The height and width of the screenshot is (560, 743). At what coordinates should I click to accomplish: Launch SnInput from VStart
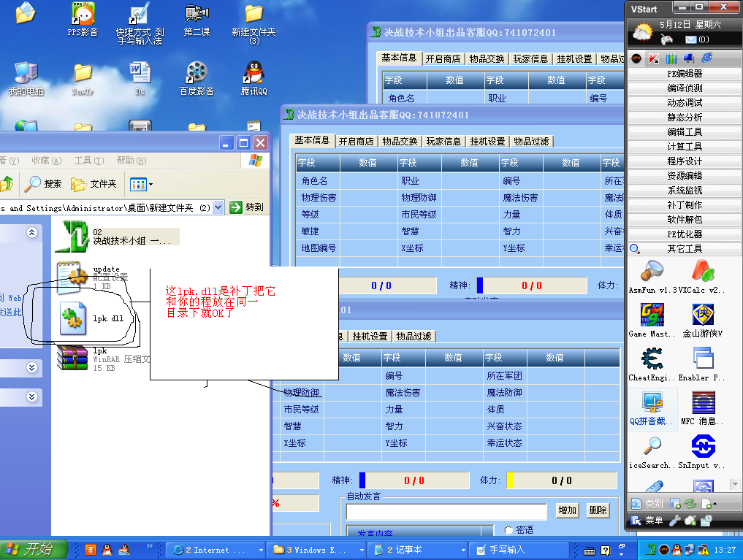click(x=704, y=452)
